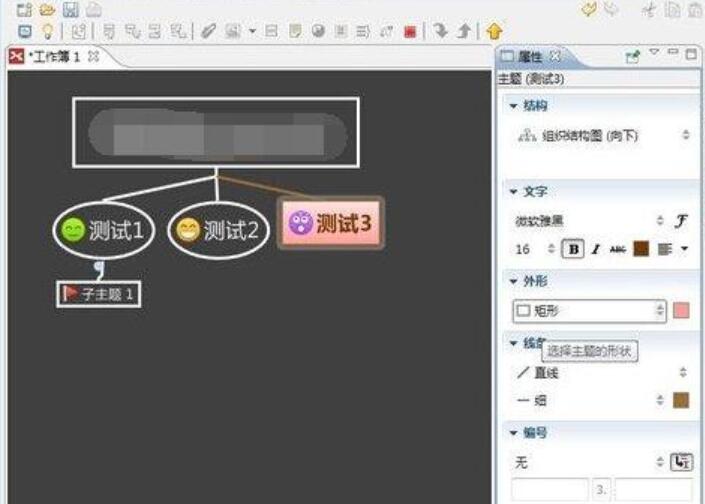Click the numbering prefix input field
The height and width of the screenshot is (504, 705).
pos(550,490)
